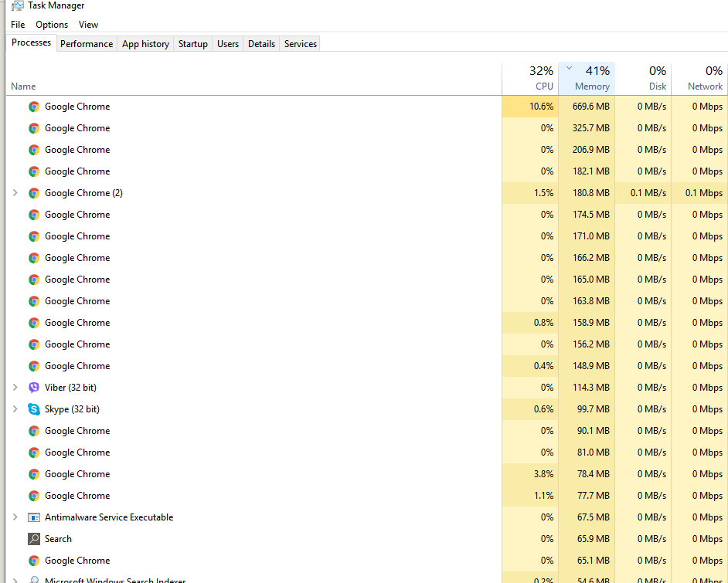Sort processes by the Name column header
This screenshot has width=728, height=583.
click(23, 86)
